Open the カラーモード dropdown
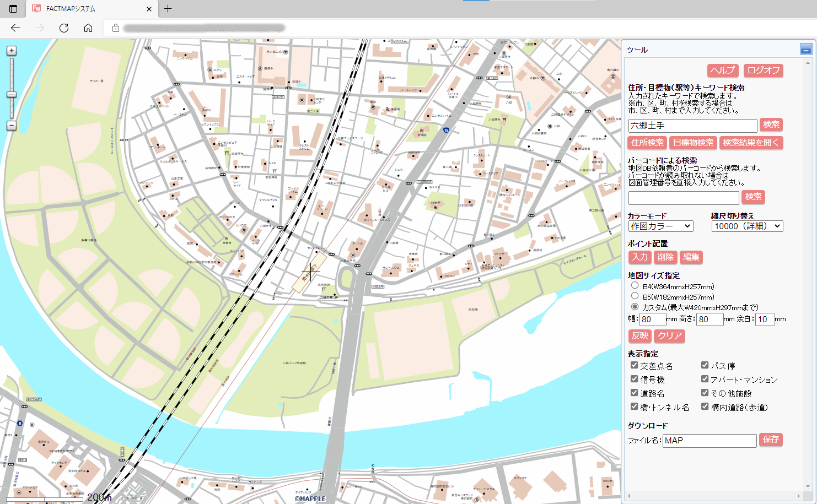The height and width of the screenshot is (504, 817). point(660,226)
